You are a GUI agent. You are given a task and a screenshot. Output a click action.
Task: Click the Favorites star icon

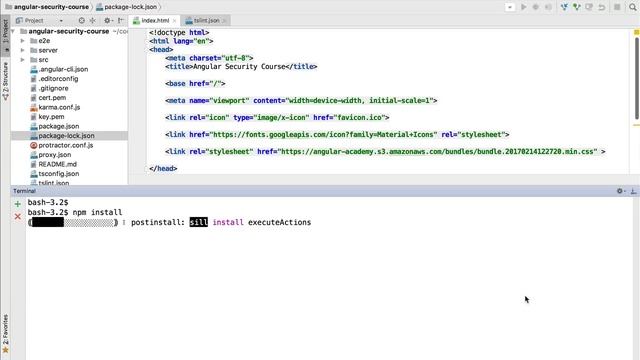pyautogui.click(x=5, y=350)
